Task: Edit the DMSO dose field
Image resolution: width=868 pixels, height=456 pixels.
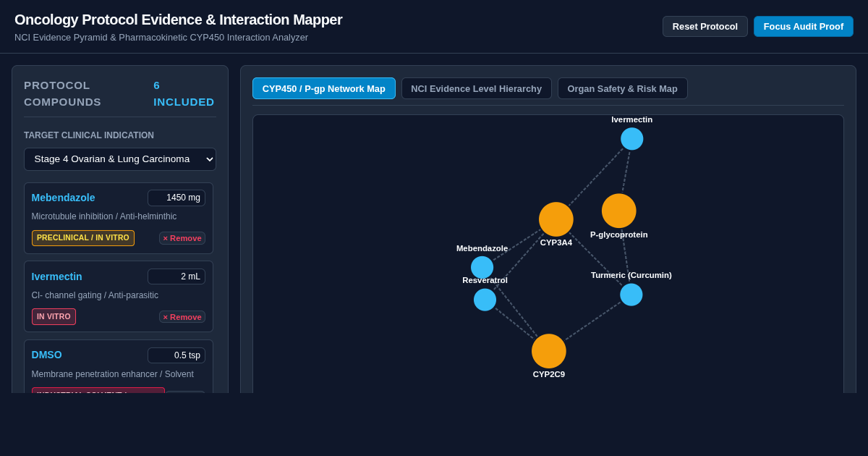Action: coord(176,355)
